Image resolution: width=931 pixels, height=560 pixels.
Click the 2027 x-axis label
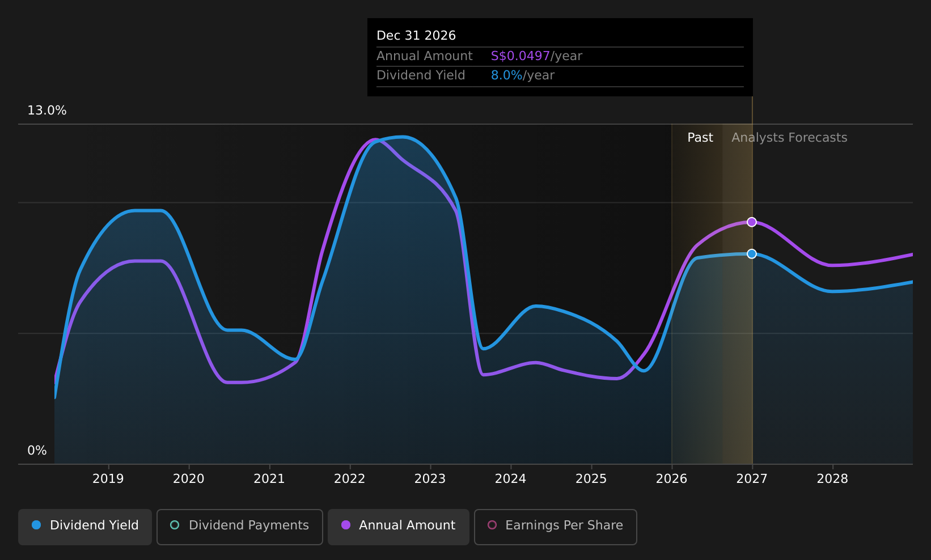[x=752, y=479]
